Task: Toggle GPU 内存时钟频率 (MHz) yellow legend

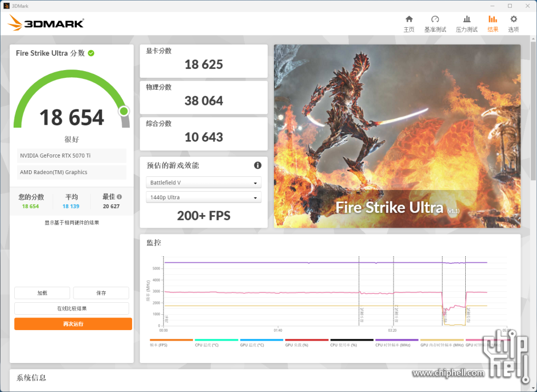Action: 442,343
